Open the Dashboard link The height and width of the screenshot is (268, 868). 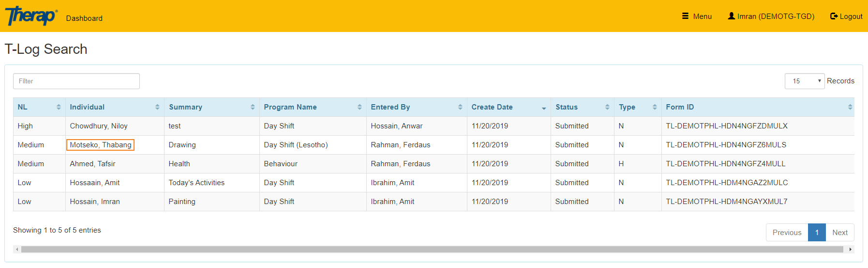84,18
